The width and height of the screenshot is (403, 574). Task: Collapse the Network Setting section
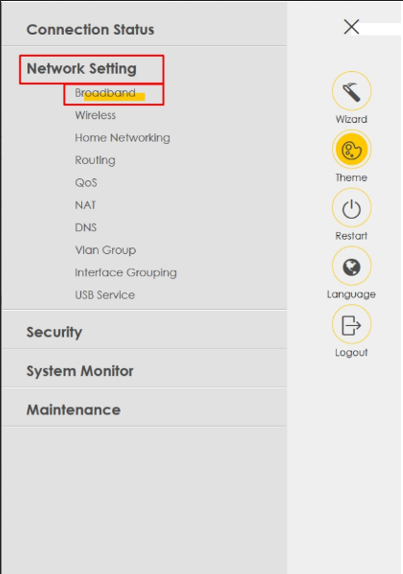tap(82, 68)
